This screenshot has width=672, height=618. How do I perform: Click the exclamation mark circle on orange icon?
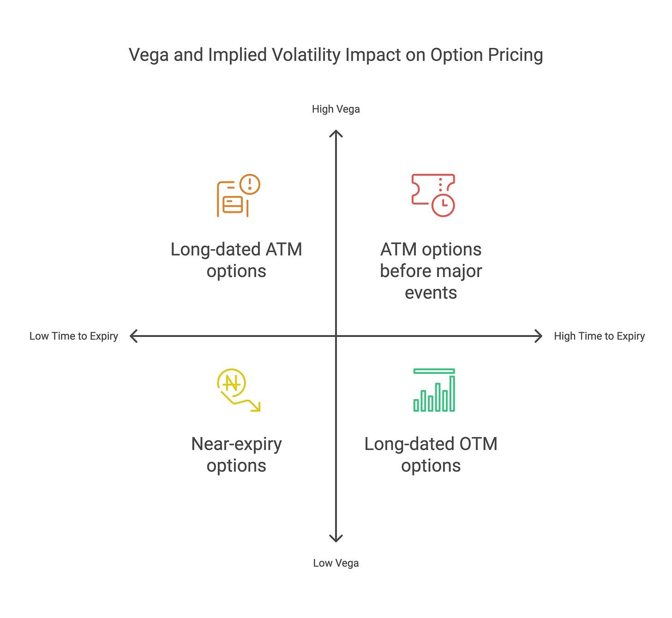[x=250, y=184]
